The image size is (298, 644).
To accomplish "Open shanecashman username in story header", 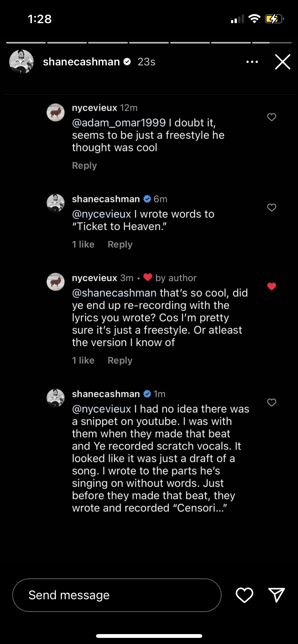I will click(81, 62).
